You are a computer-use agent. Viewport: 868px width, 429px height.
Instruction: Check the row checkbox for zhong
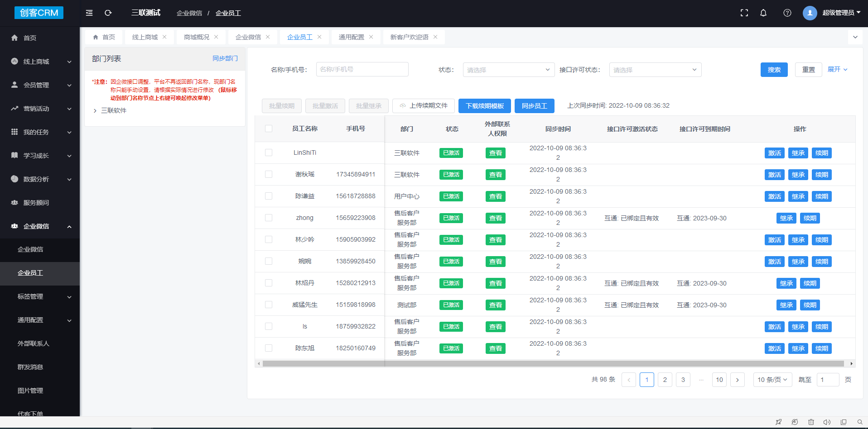[269, 218]
